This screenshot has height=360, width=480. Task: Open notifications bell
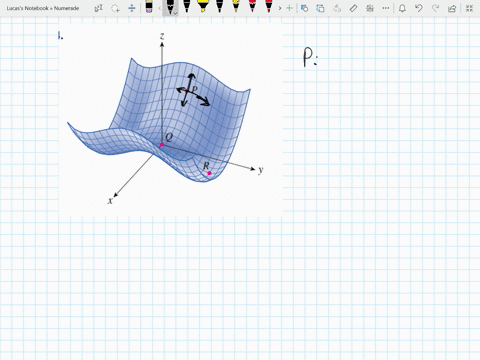[x=402, y=8]
